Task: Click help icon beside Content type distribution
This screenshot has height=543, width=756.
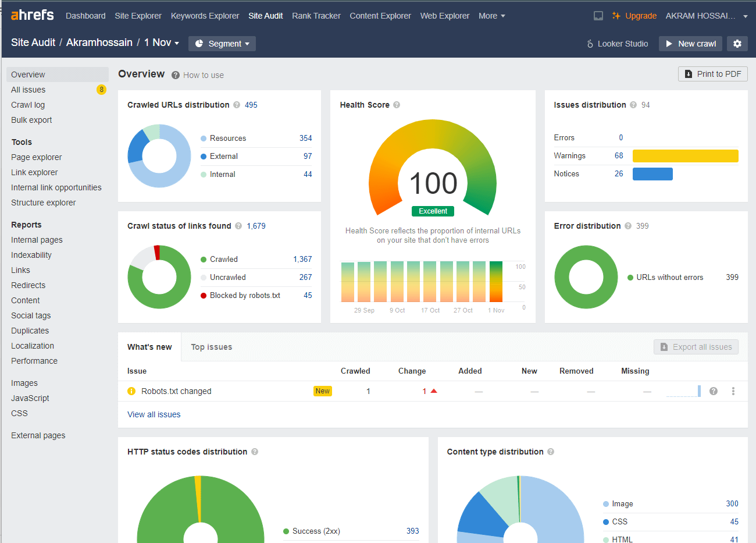Action: coord(551,452)
